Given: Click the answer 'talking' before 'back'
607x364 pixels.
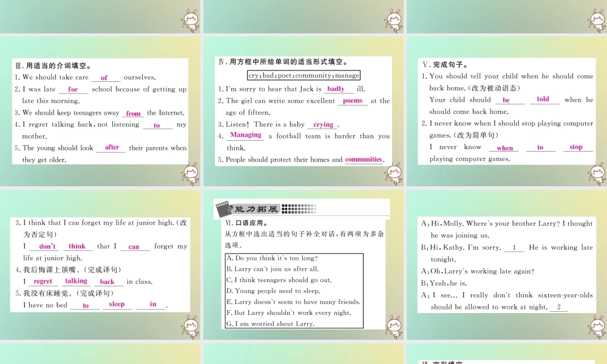Looking at the screenshot, I should click(76, 281).
